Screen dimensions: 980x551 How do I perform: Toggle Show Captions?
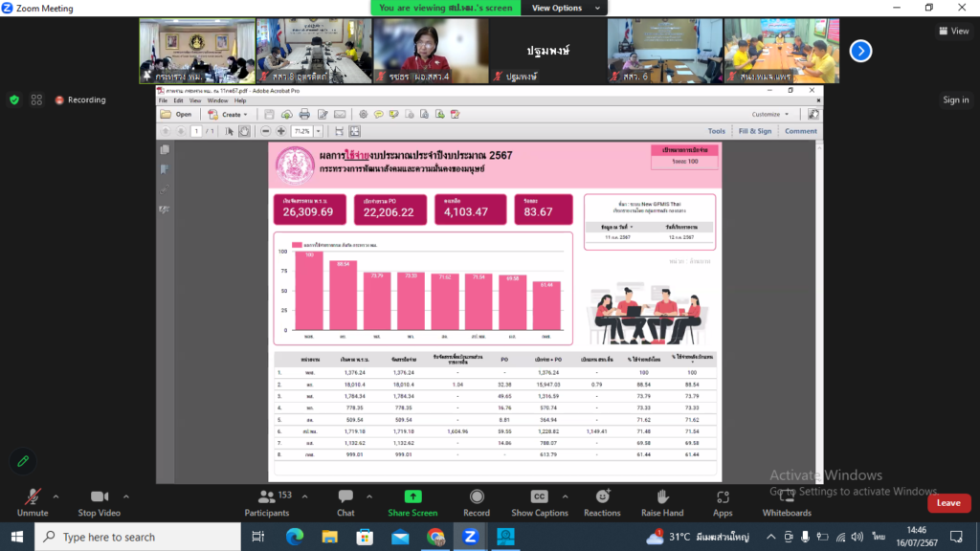click(x=540, y=503)
